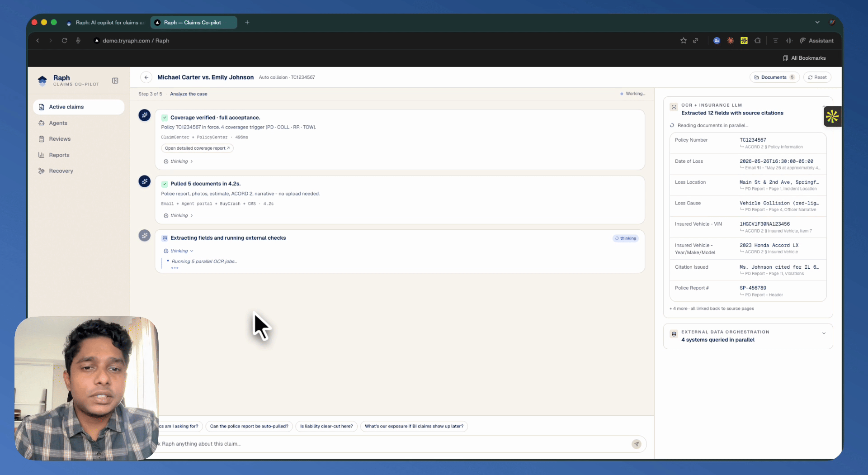The image size is (868, 475).
Task: Click the Raph logo in the sidebar
Action: pos(42,81)
